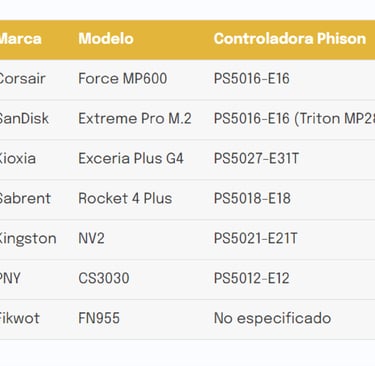This screenshot has width=375, height=366.
Task: Select the Rocket 4 Plus cell
Action: (x=125, y=199)
